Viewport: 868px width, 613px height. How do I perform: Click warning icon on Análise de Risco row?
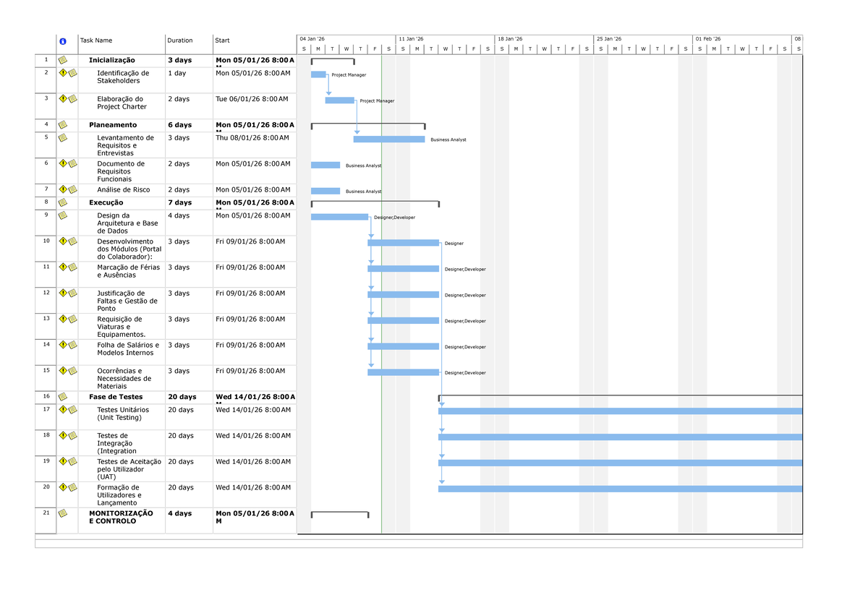point(63,189)
